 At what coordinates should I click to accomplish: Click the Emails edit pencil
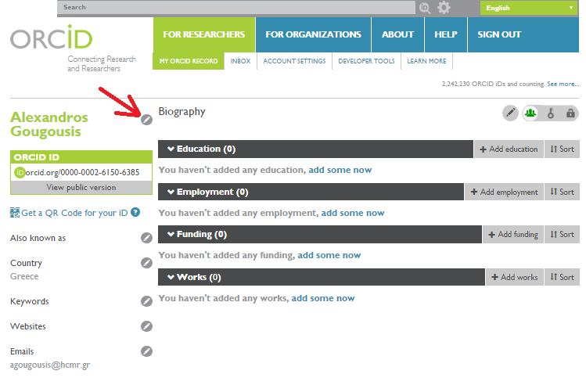146,351
